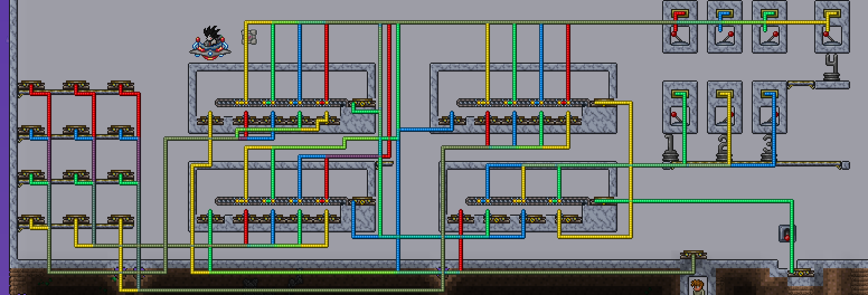
Task: Click the number 3 statue
Action: (x=768, y=149)
